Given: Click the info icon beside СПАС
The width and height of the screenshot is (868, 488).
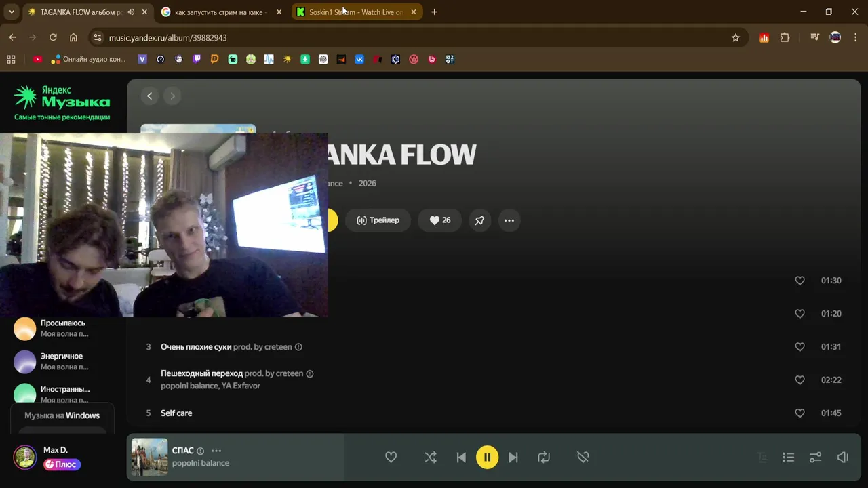Looking at the screenshot, I should [x=200, y=451].
